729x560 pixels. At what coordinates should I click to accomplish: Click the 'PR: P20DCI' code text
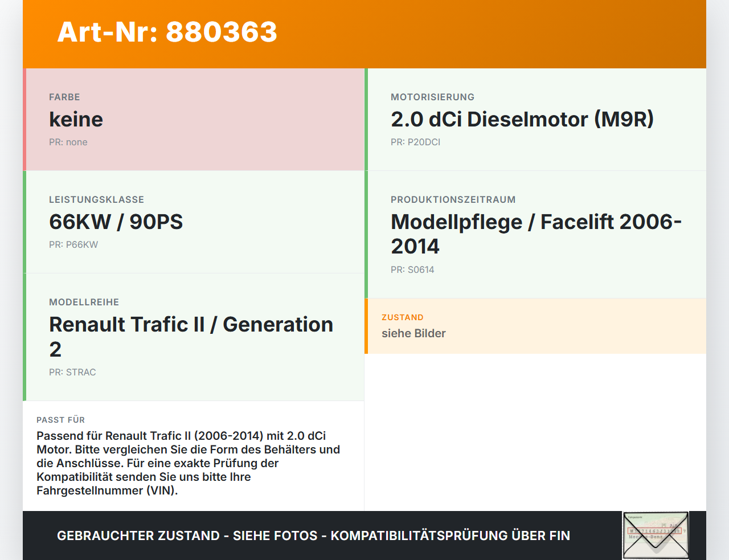pyautogui.click(x=415, y=142)
